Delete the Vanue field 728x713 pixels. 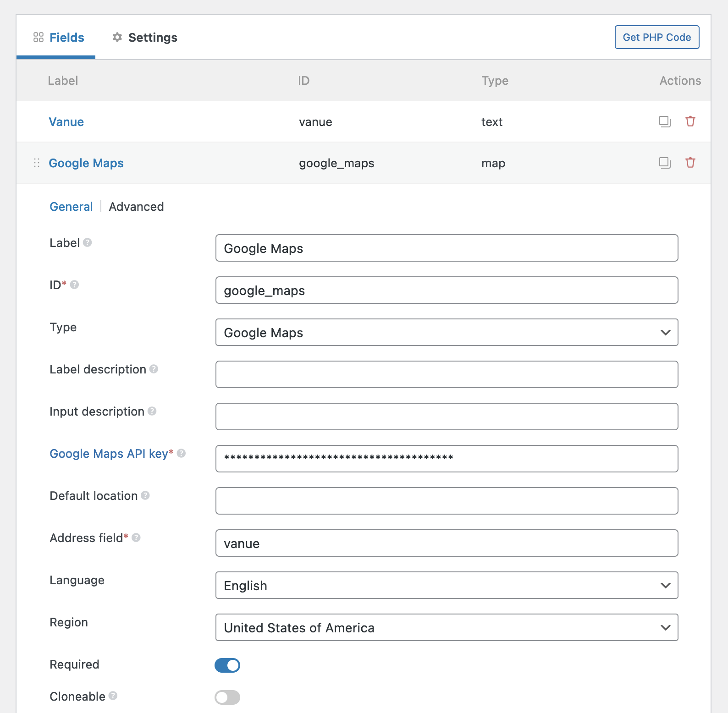tap(690, 121)
